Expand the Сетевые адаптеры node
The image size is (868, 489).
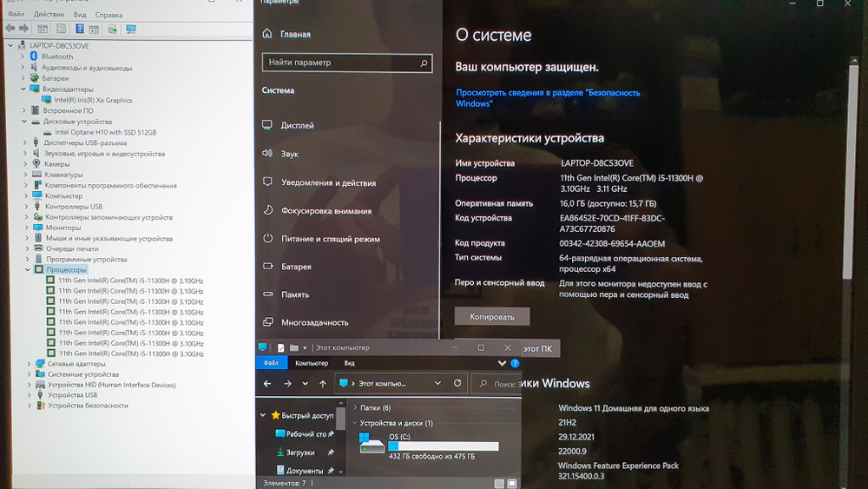coord(29,364)
